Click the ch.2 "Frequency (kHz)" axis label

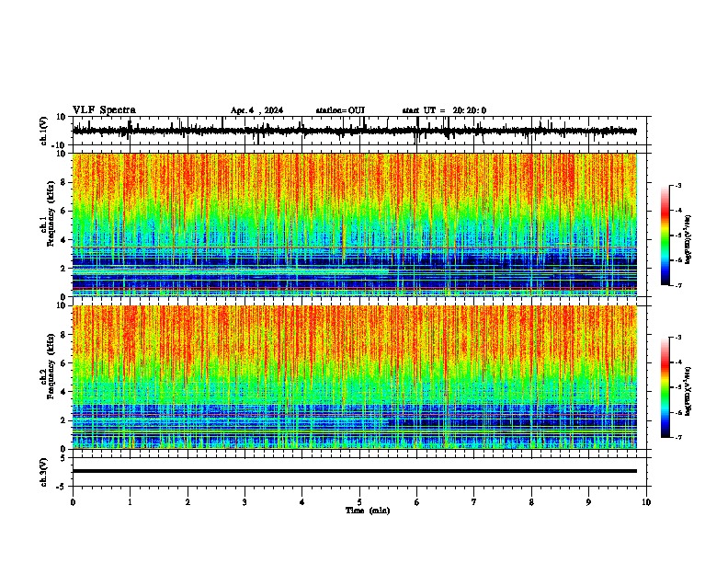click(51, 366)
